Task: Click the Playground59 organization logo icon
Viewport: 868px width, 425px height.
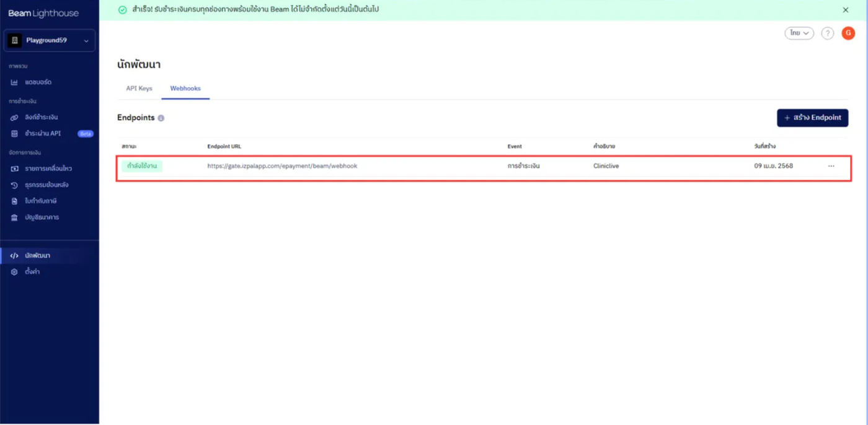Action: pyautogui.click(x=15, y=40)
